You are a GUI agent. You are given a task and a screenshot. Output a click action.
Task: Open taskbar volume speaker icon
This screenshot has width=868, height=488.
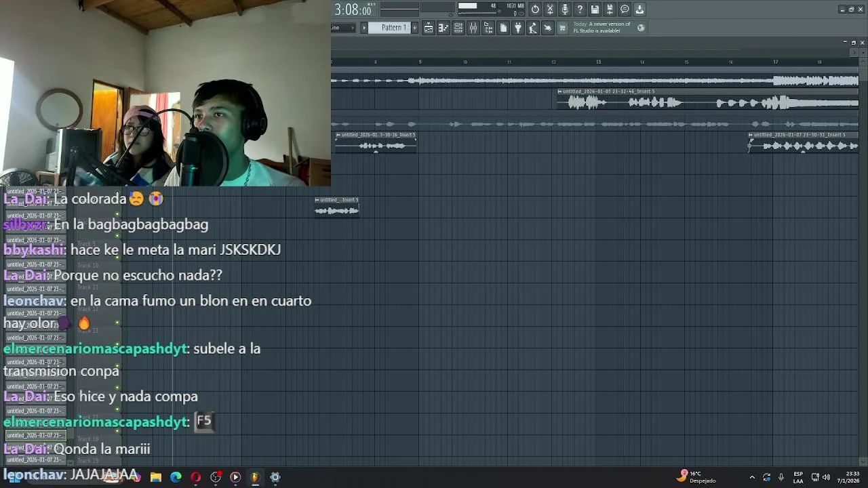point(826,477)
